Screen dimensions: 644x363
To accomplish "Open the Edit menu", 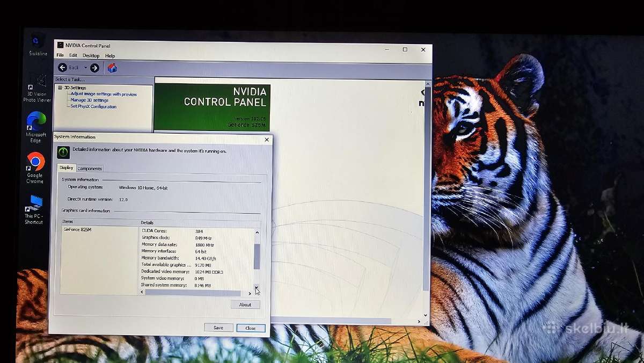I will coord(73,56).
